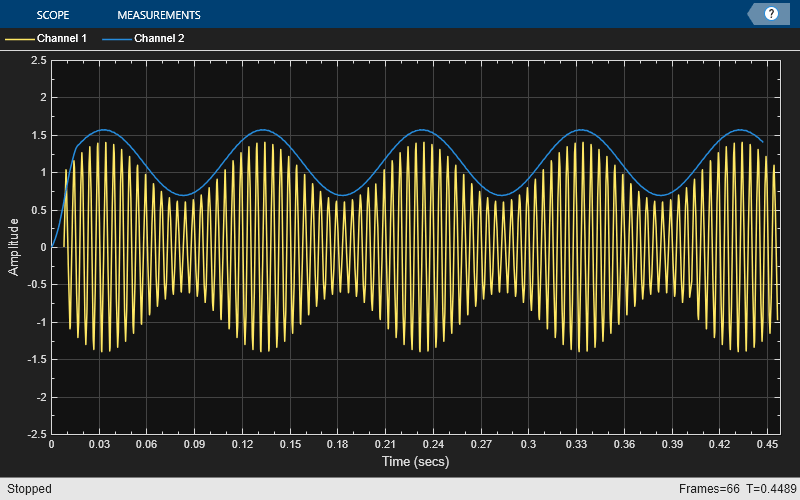Toggle Channel 1 visibility in legend
Screen dimensions: 800x500
click(62, 38)
